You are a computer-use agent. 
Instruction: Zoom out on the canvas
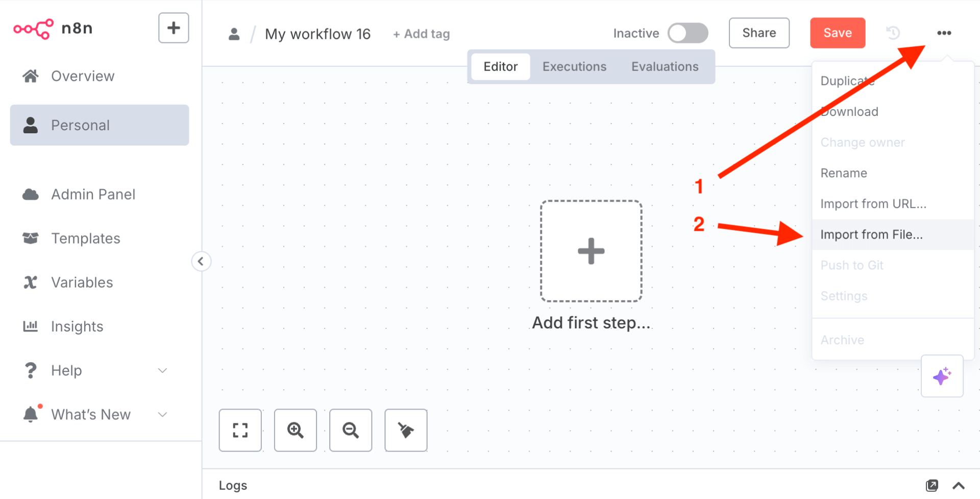[351, 430]
